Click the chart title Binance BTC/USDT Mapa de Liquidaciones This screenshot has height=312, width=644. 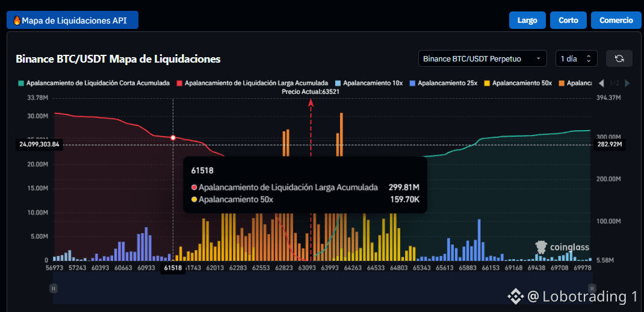[x=119, y=59]
